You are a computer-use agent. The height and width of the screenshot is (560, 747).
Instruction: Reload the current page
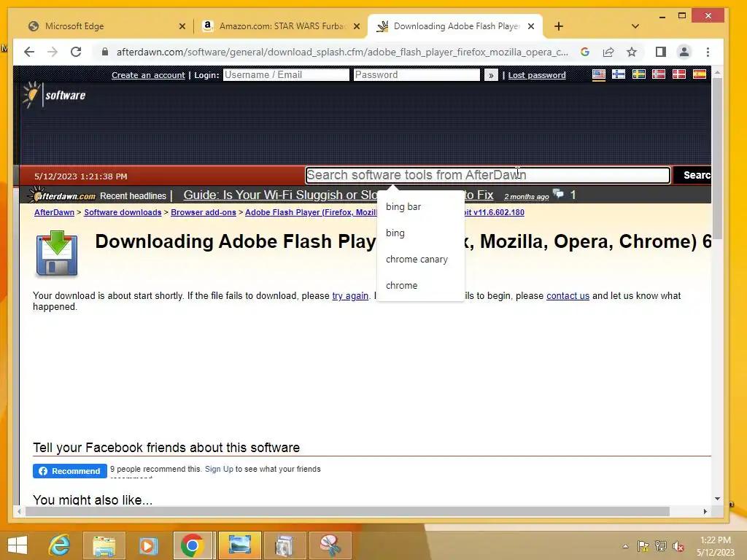point(76,52)
